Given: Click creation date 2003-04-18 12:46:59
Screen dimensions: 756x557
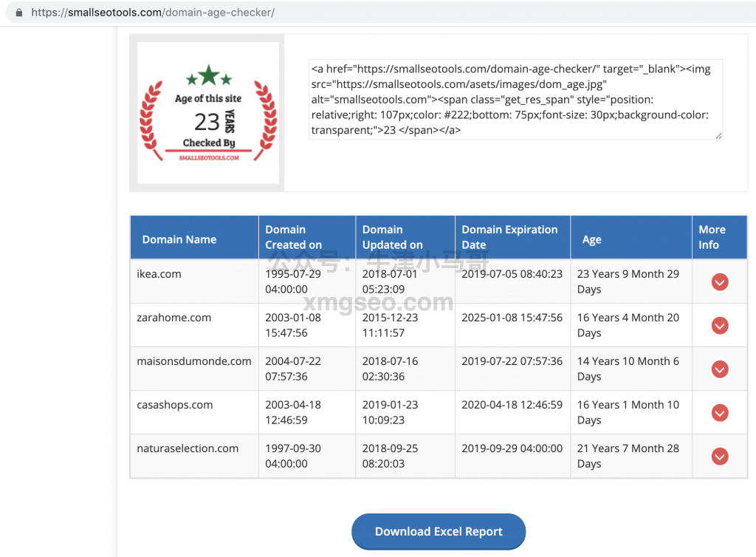Looking at the screenshot, I should (293, 412).
